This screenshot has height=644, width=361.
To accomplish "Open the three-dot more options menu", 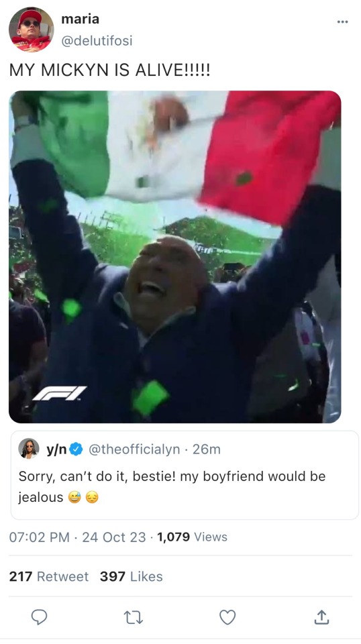I will click(x=342, y=21).
